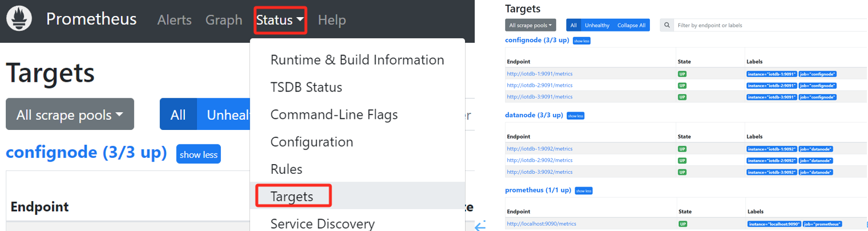This screenshot has width=868, height=231.
Task: Click the Prometheus flame logo
Action: [x=19, y=19]
